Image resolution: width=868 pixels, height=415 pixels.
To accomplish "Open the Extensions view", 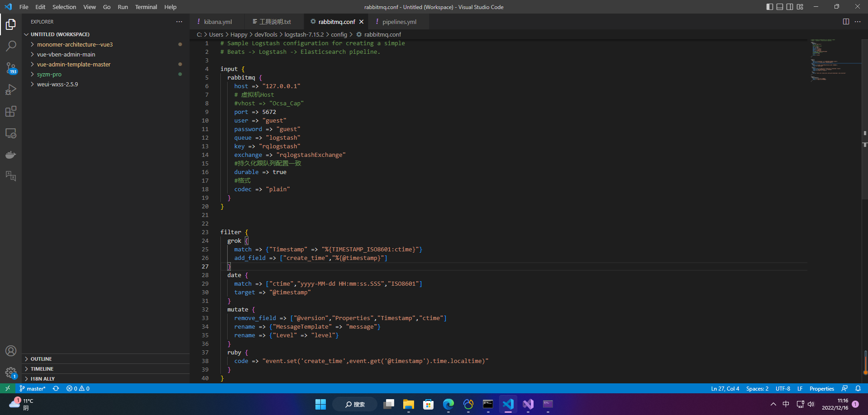I will (11, 112).
